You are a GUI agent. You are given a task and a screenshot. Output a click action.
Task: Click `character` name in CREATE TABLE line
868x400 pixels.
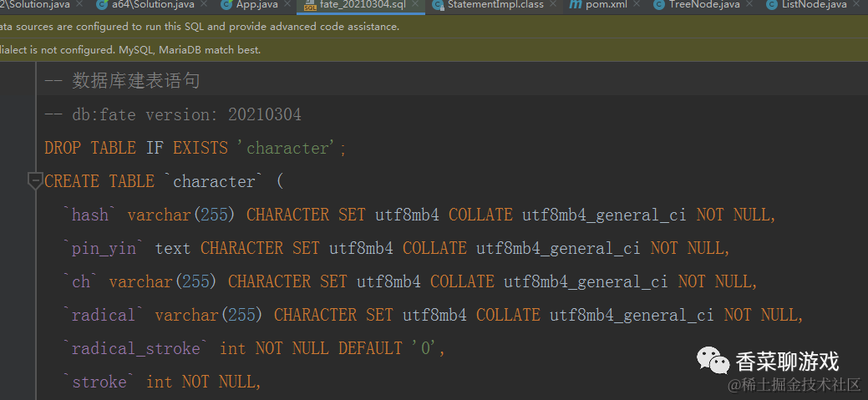(x=214, y=181)
